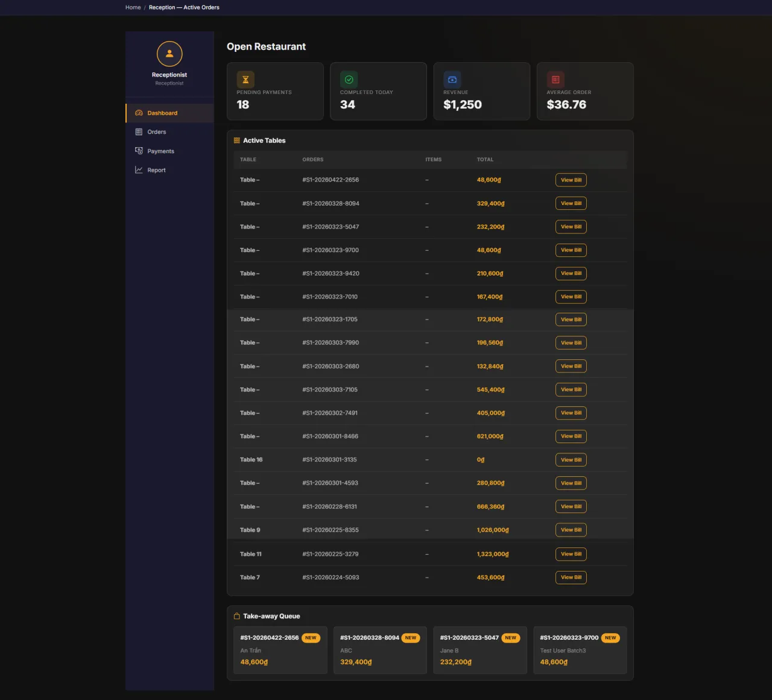Click order number #S1-20260323-1705
The image size is (772, 700).
pos(330,320)
